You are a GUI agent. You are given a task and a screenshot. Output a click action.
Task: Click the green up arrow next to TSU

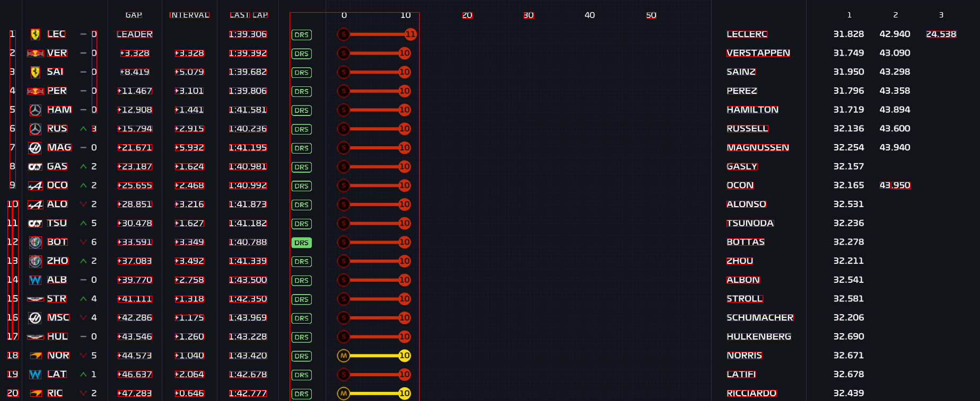pos(83,224)
